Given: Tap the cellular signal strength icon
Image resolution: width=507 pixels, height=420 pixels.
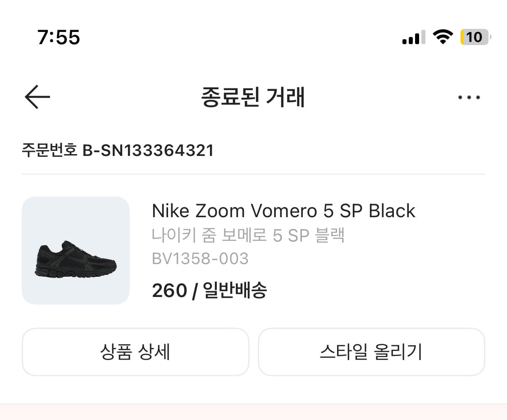Looking at the screenshot, I should pos(412,38).
